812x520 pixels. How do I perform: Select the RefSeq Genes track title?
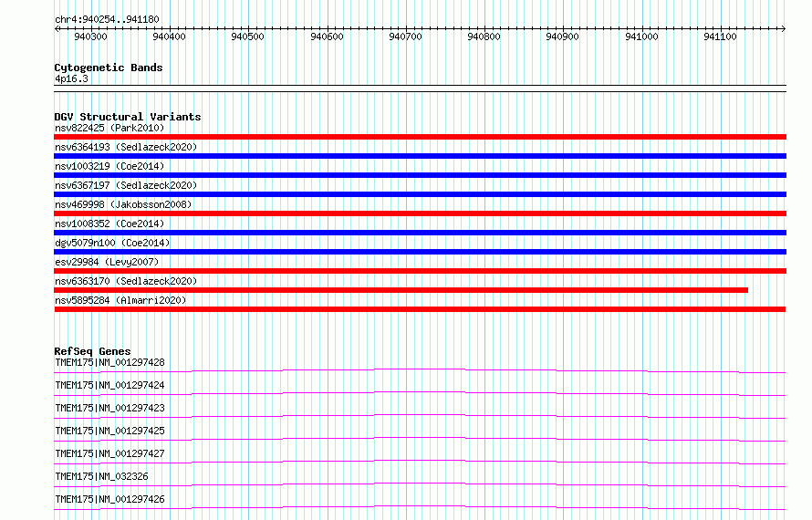click(x=92, y=351)
